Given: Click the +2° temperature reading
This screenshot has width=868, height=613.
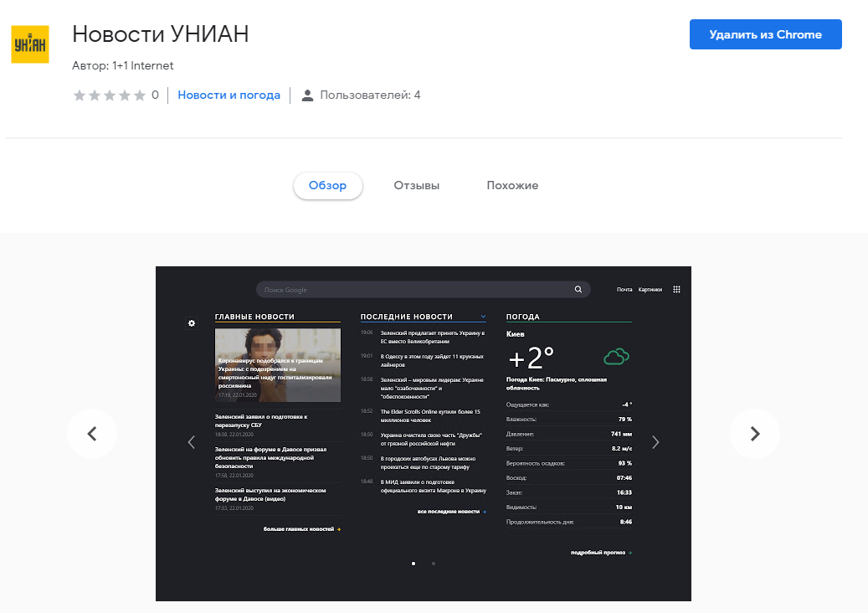Looking at the screenshot, I should [x=531, y=358].
